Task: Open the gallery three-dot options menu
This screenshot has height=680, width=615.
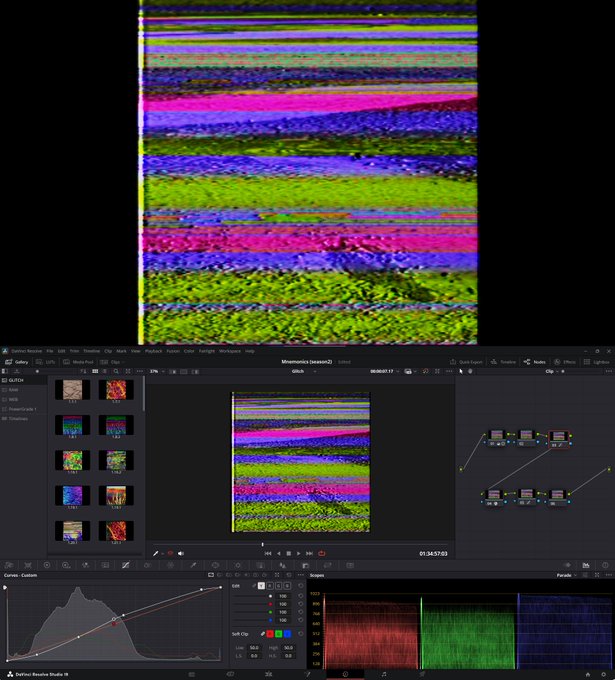Action: pos(139,372)
